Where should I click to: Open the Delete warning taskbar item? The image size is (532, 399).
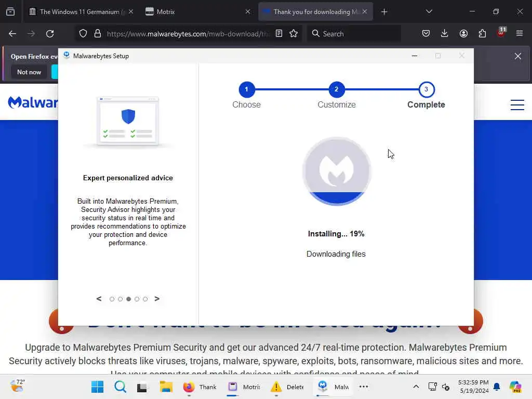click(287, 387)
